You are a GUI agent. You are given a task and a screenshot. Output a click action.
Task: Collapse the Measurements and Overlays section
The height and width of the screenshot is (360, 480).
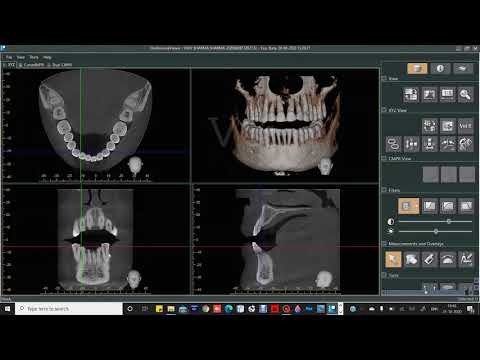click(384, 244)
